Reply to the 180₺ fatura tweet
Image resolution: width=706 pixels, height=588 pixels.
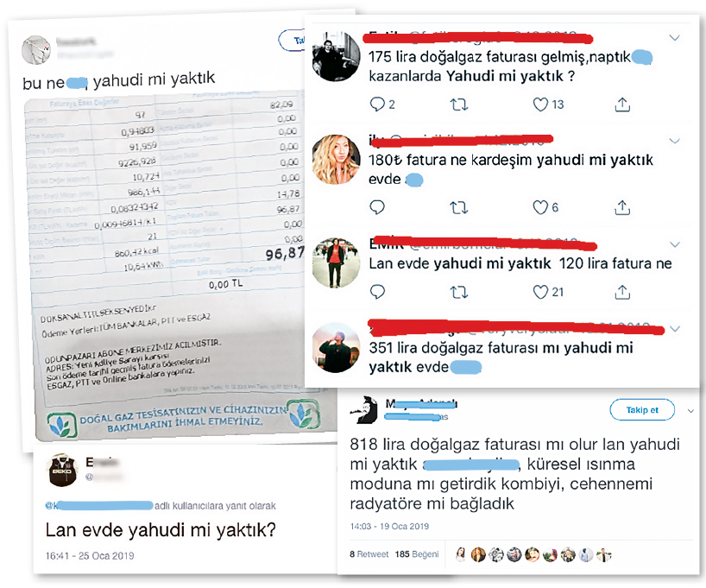coord(377,208)
